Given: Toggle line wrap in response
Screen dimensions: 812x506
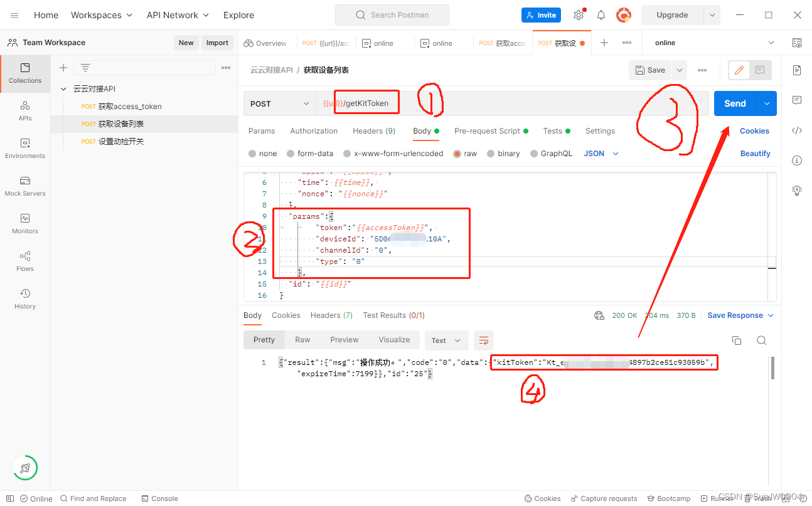Looking at the screenshot, I should (x=484, y=340).
